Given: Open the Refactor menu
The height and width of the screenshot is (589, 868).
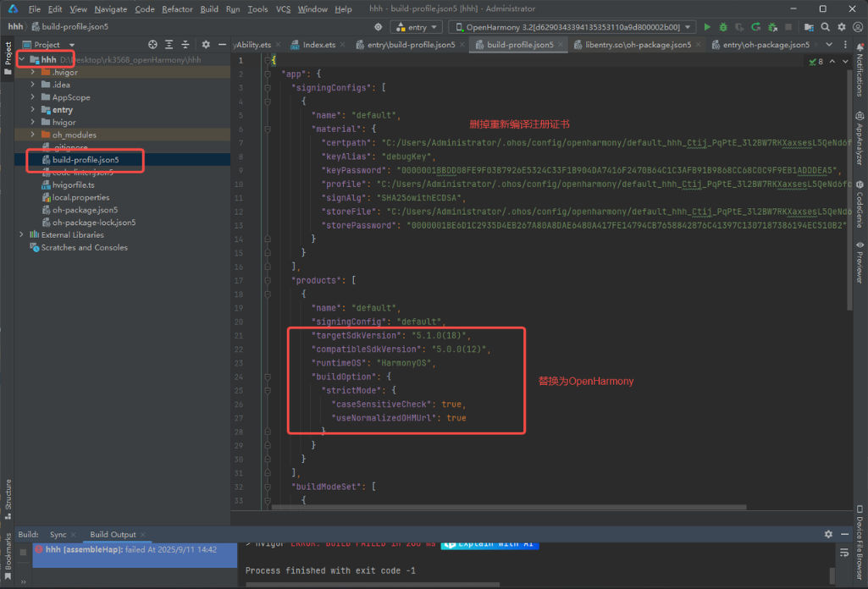Looking at the screenshot, I should pos(177,9).
